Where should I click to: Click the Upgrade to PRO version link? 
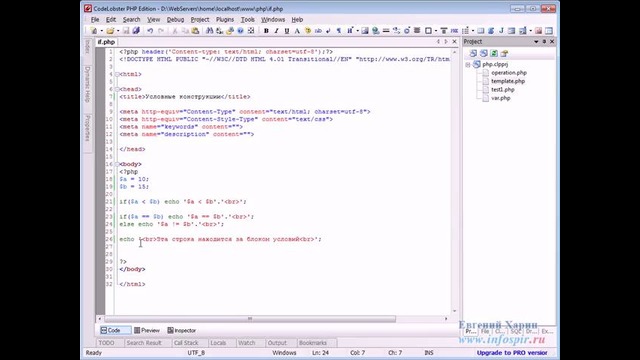click(x=512, y=353)
